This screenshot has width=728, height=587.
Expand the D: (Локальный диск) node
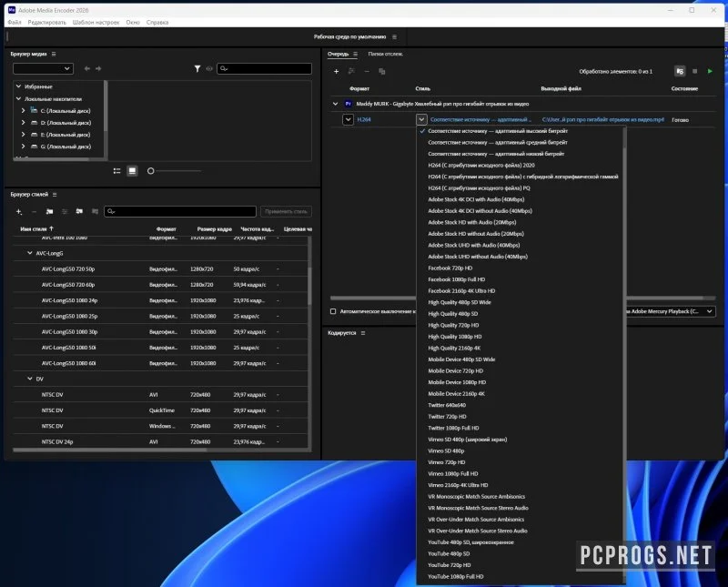tap(24, 123)
